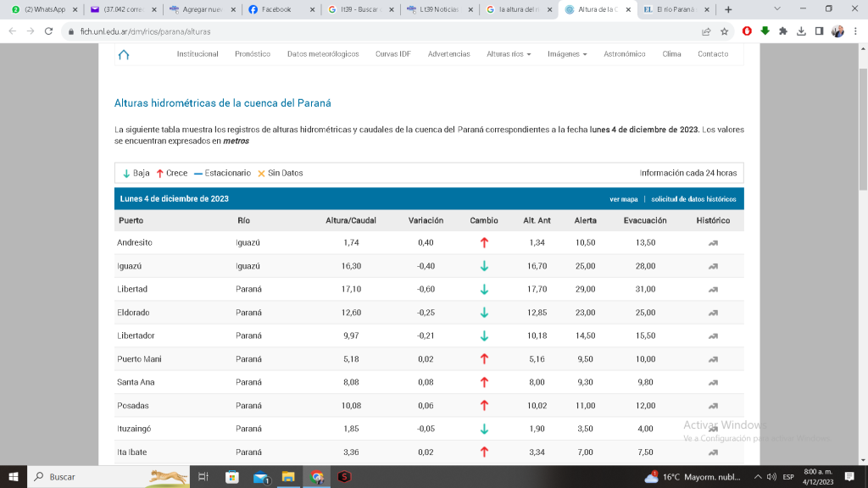Screen dimensions: 868x488
Task: Expand the Imágenes dropdown menu
Action: [x=567, y=54]
